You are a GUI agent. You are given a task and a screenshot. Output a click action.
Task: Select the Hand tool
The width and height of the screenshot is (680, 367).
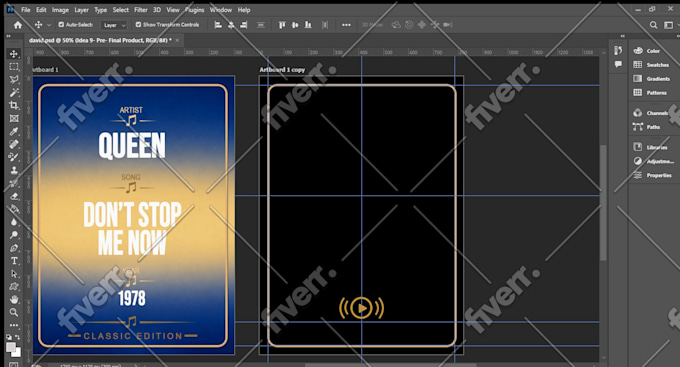pos(14,299)
